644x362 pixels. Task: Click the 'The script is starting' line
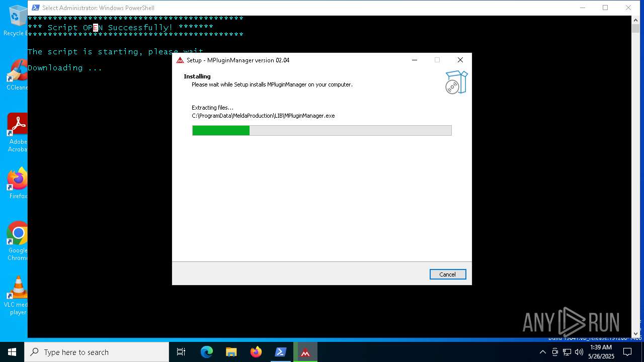coord(115,52)
